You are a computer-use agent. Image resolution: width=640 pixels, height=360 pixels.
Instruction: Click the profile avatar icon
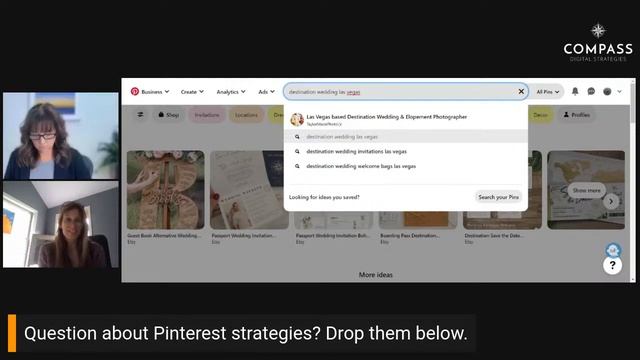tap(607, 91)
